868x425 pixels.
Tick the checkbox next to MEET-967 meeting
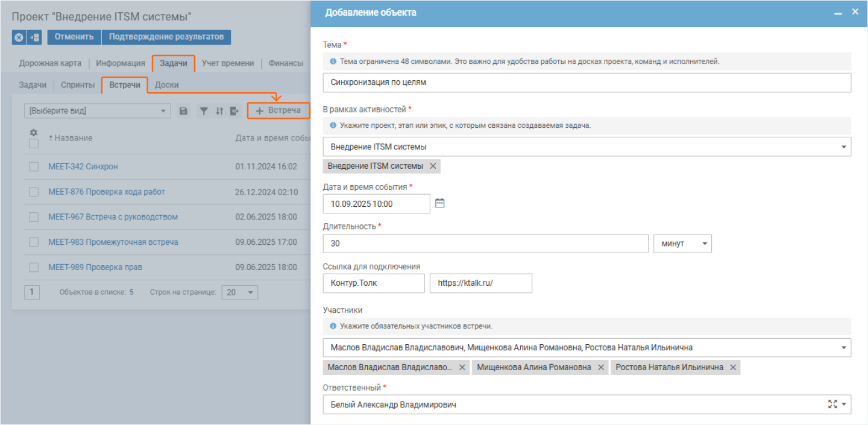34,217
